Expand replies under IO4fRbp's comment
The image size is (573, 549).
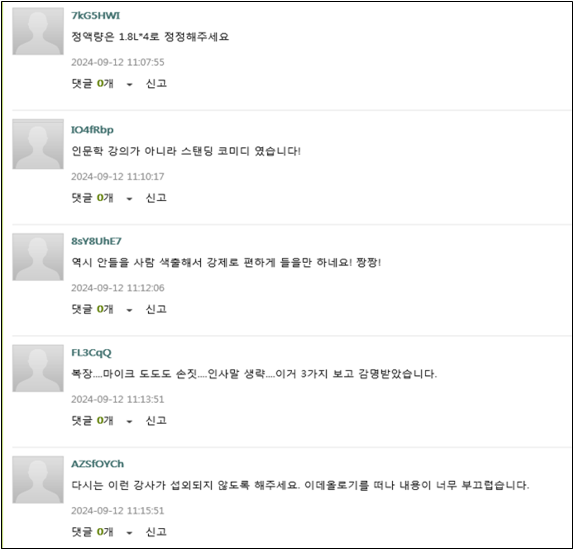click(x=102, y=198)
